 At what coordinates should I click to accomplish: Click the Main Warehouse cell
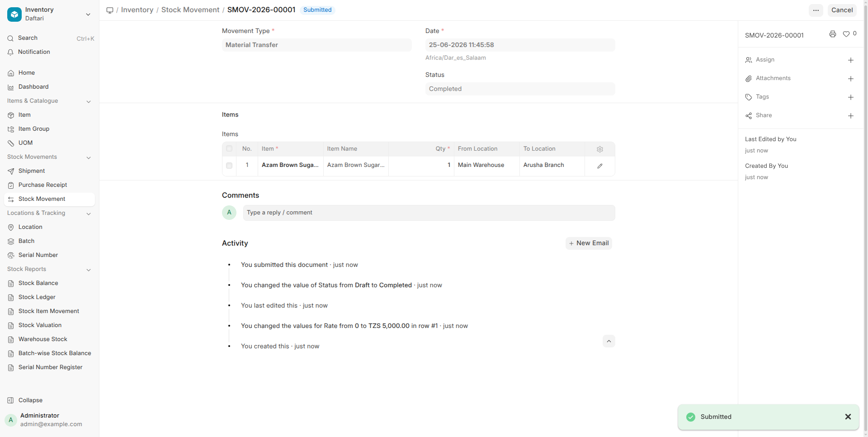(x=487, y=166)
